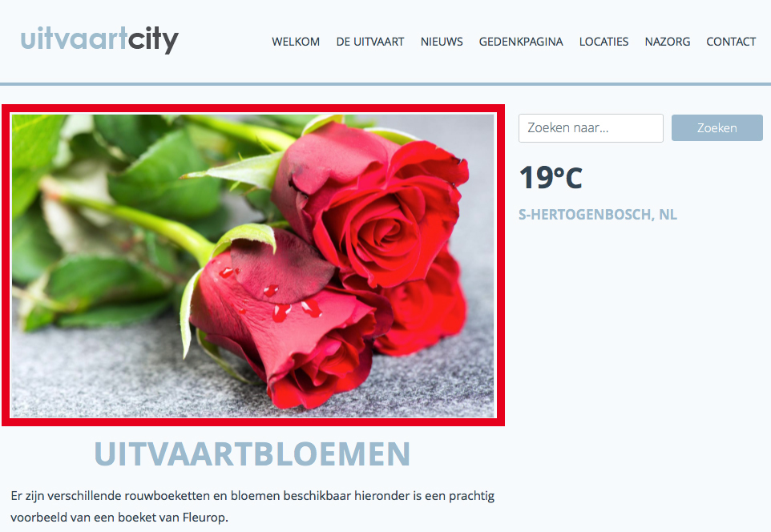Click the water droplets on the rose petal
Screen dimensions: 771x532
(x=276, y=299)
